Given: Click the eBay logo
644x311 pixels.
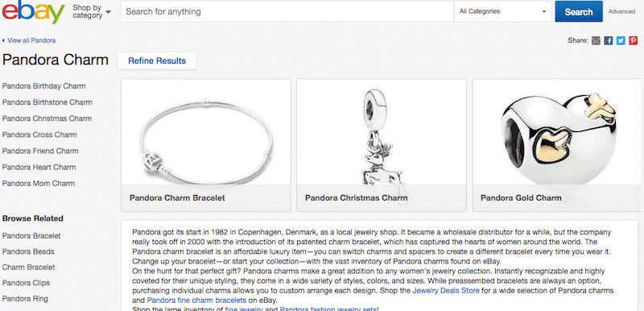Looking at the screenshot, I should (x=34, y=11).
